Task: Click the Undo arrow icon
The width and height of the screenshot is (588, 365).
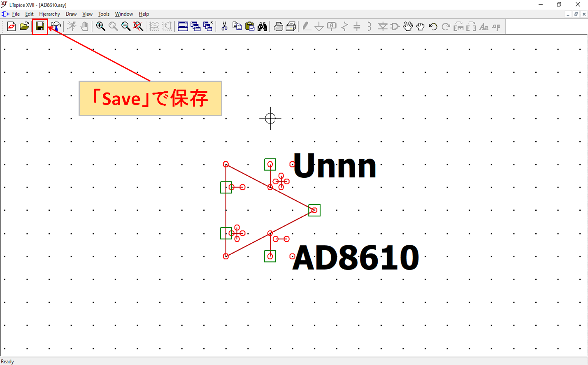Action: (x=433, y=27)
